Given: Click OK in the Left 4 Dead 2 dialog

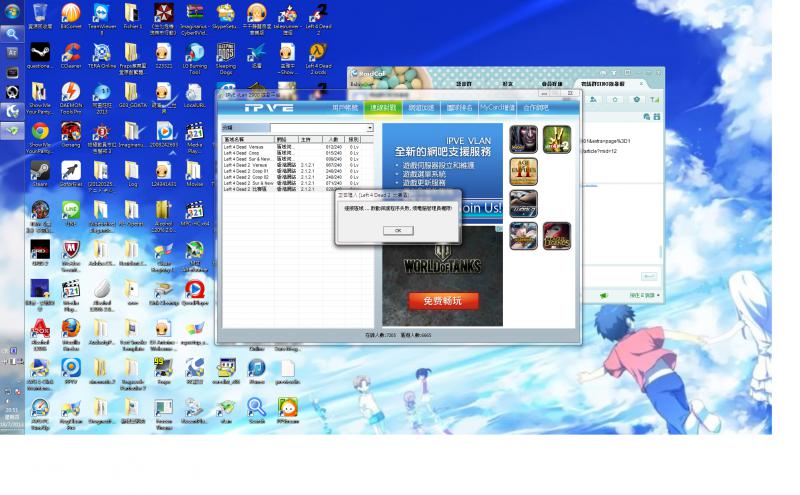Looking at the screenshot, I should point(397,230).
